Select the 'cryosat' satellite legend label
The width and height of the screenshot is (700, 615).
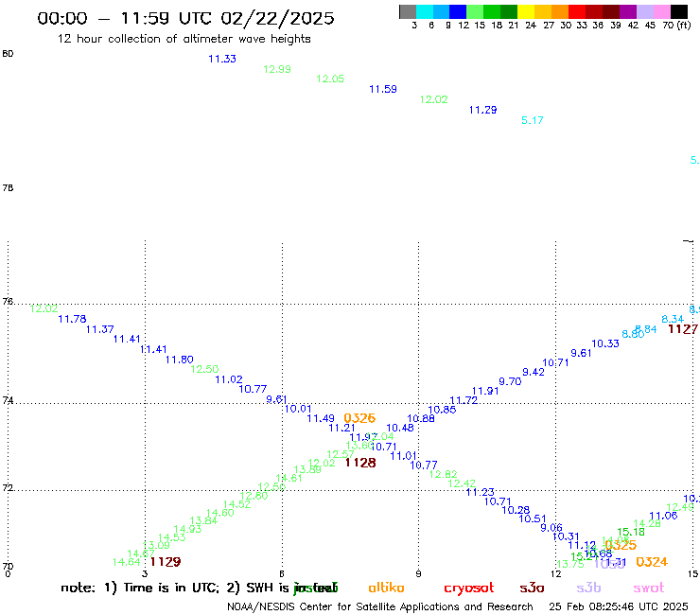click(x=469, y=588)
